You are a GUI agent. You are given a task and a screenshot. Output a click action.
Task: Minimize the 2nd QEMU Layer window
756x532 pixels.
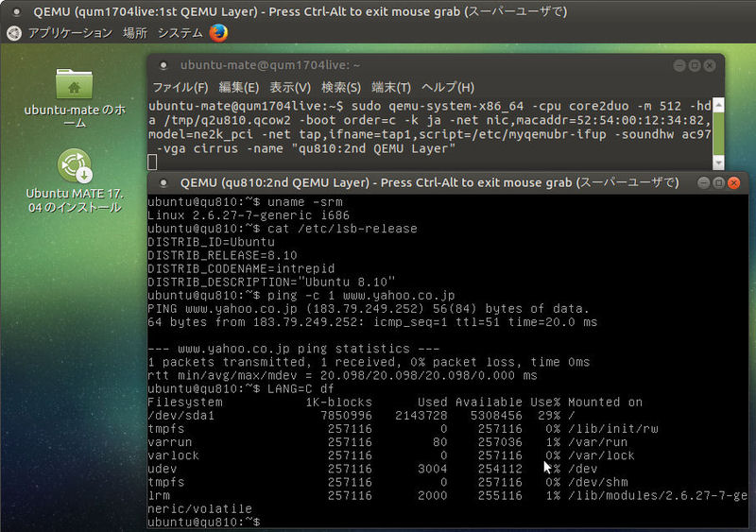click(x=703, y=182)
